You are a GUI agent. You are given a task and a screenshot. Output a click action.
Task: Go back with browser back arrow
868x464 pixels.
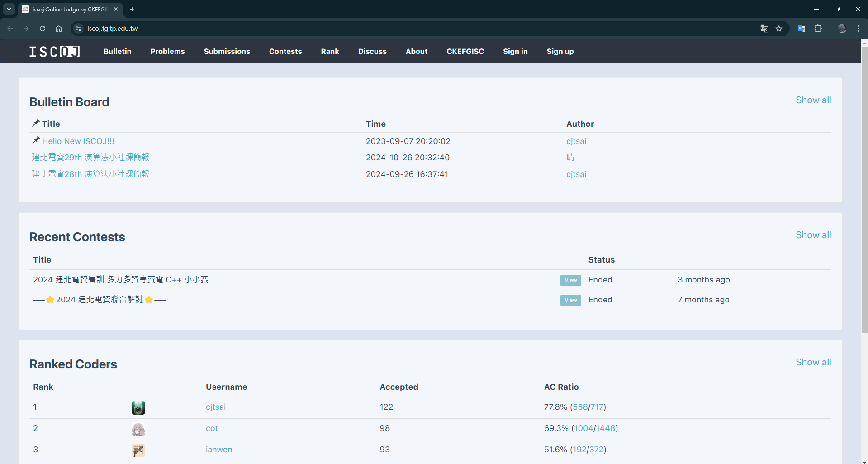click(x=10, y=29)
